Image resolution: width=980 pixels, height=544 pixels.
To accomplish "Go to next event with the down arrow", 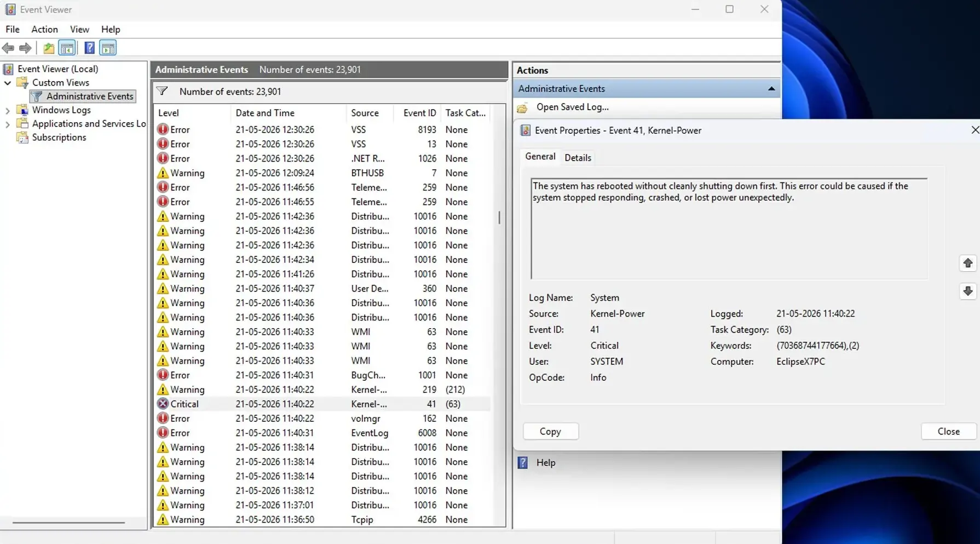I will coord(968,291).
